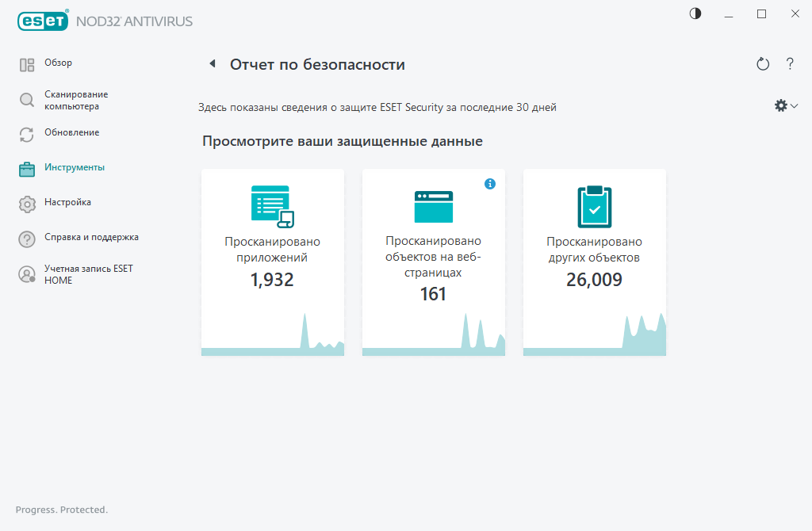
Task: Go back using the left arrow near report title
Action: (212, 63)
